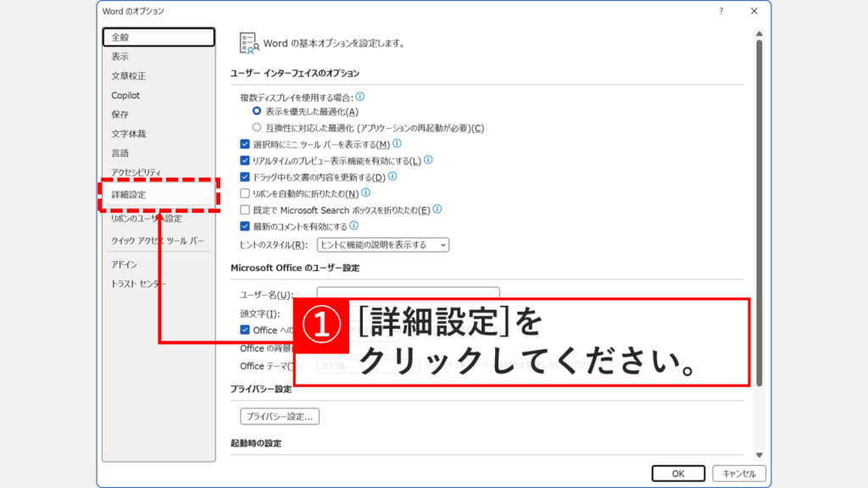Click the info icon beside 複数ディスプレイを使用する場合

pos(359,97)
